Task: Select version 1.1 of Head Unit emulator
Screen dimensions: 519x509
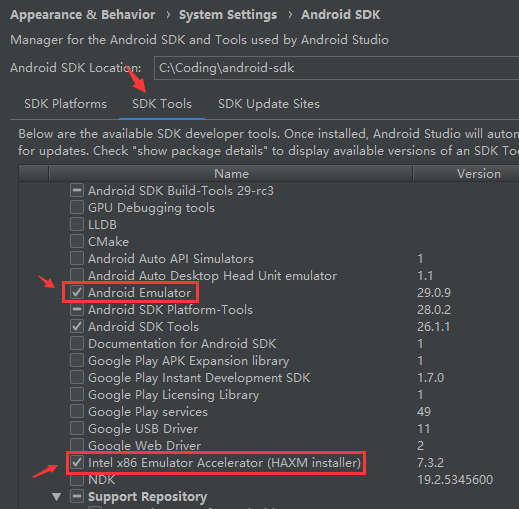Action: coord(425,276)
